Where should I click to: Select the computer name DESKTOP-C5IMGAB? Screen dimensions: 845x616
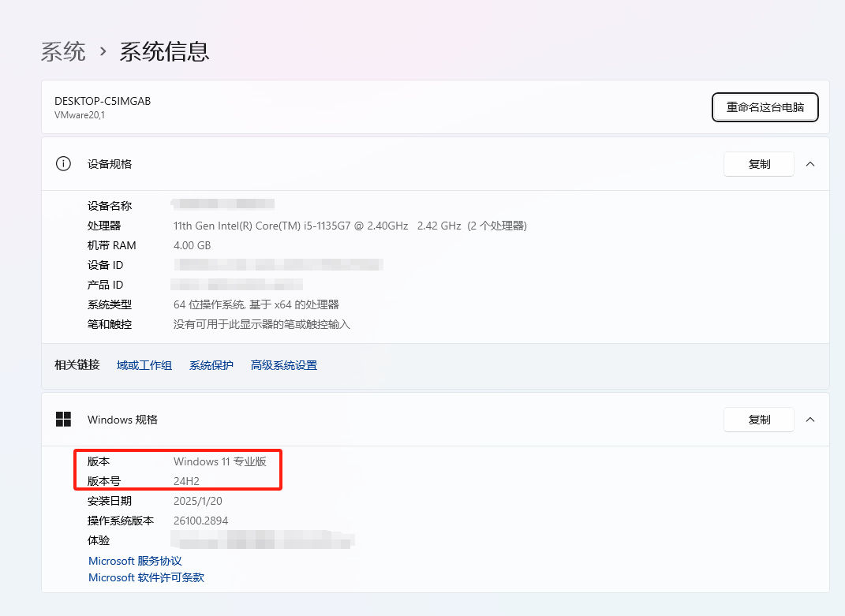(103, 101)
